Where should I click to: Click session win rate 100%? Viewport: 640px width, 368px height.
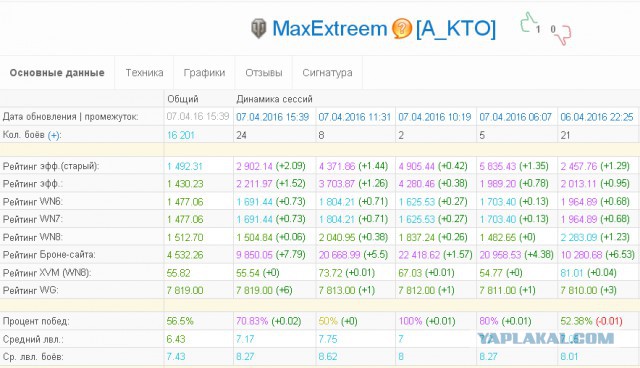coord(411,321)
